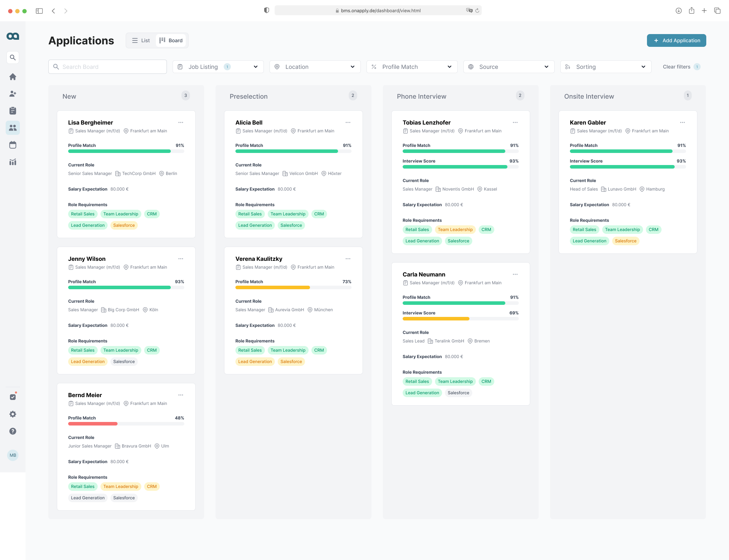Click Bernd Meier's red Profile Match bar
Viewport: 729px width, 560px height.
(93, 424)
